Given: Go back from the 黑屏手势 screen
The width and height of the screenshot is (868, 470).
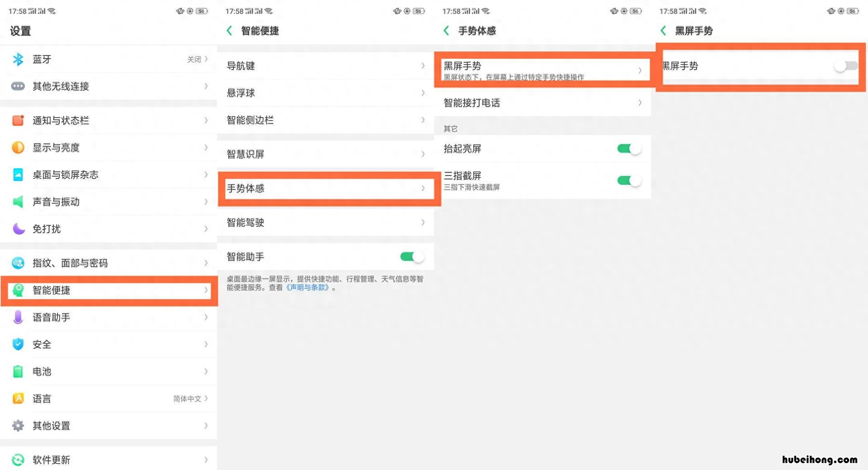Looking at the screenshot, I should (663, 30).
